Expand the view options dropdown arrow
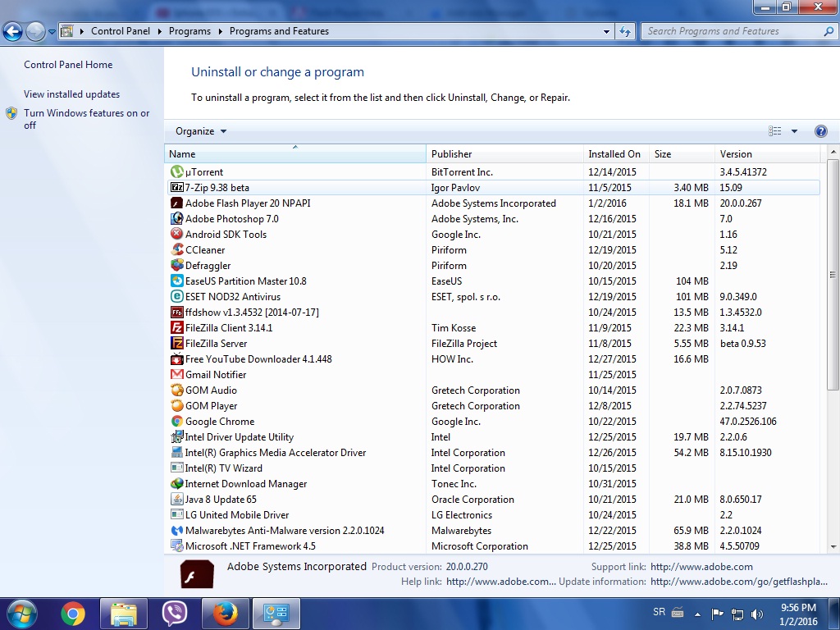This screenshot has height=630, width=840. click(x=794, y=131)
